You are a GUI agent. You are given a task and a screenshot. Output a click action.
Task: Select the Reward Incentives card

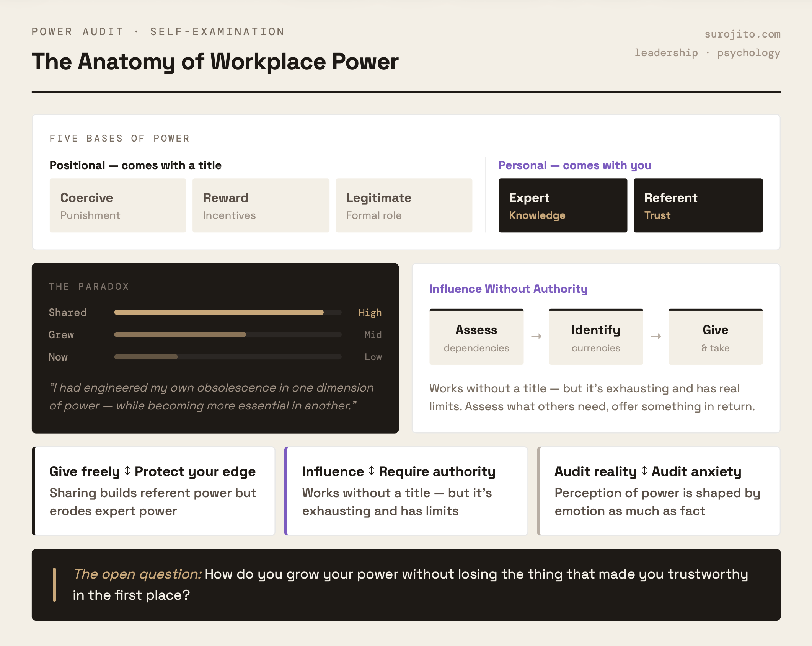click(261, 206)
